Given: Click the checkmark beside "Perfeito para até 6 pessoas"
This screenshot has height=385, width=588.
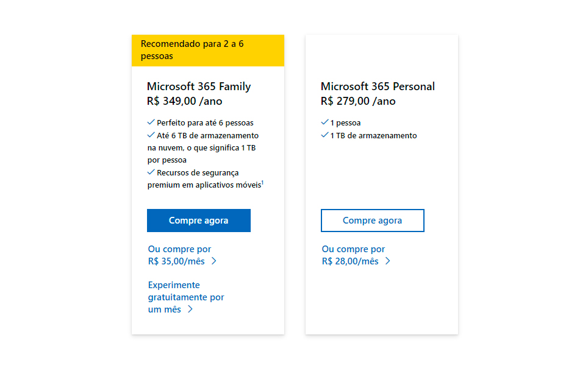Looking at the screenshot, I should 151,122.
